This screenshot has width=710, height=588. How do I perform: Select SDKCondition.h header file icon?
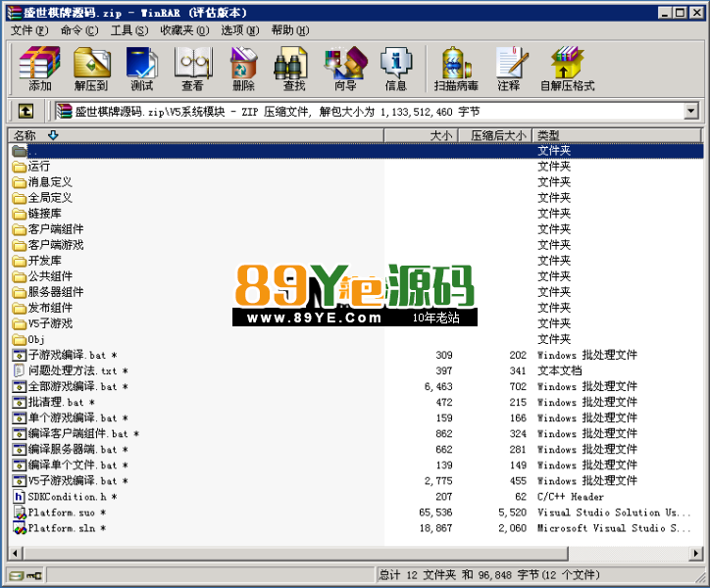click(x=20, y=497)
